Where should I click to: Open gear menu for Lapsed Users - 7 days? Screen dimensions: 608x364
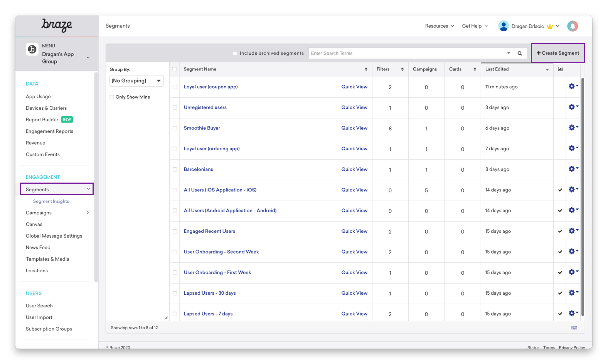(573, 313)
